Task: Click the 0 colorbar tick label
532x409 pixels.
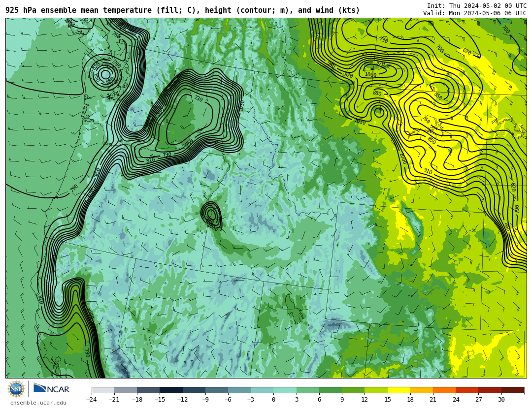Action: pyautogui.click(x=273, y=400)
